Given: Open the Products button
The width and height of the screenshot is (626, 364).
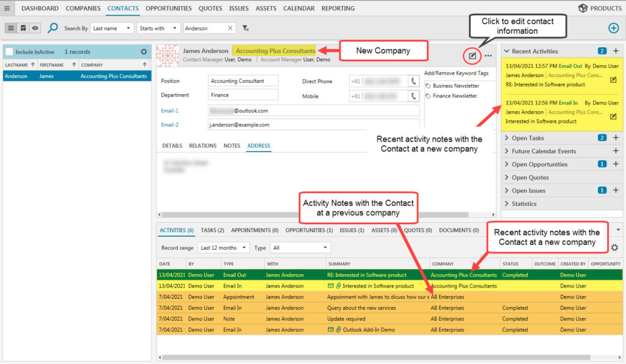Looking at the screenshot, I should pos(600,9).
